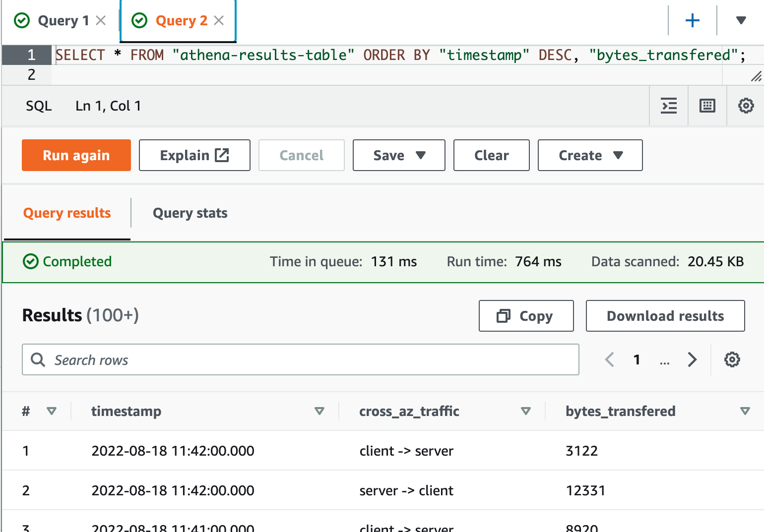Click the timestamp column header
This screenshot has width=764, height=532.
126,411
